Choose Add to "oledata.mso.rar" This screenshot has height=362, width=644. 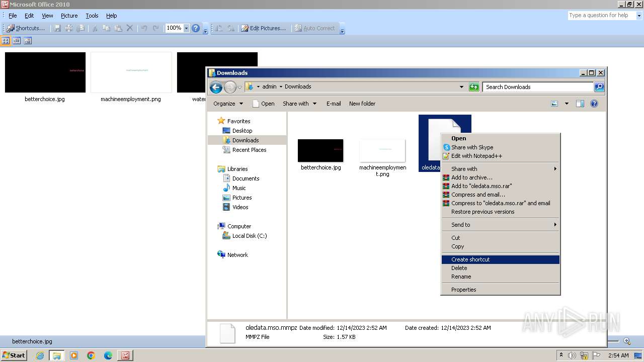point(501,186)
